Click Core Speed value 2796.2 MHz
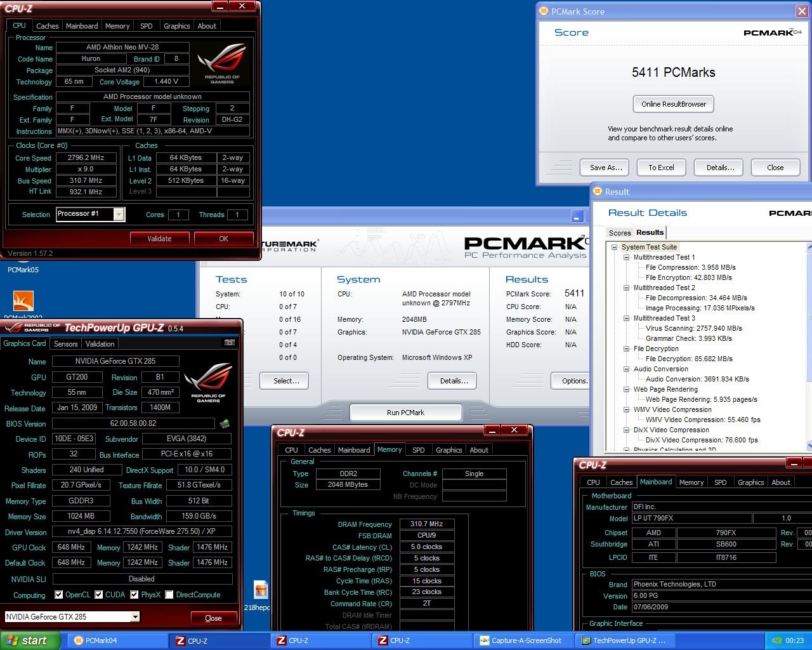This screenshot has height=650, width=812. tap(86, 157)
